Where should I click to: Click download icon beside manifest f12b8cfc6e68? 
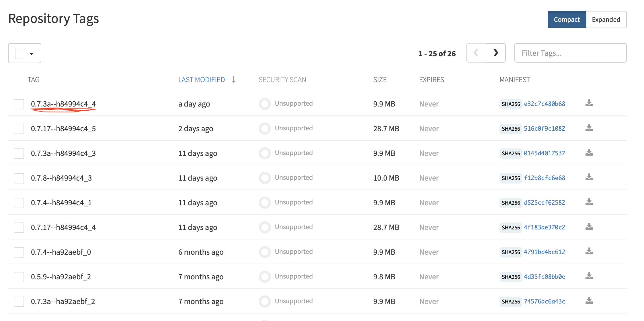click(589, 177)
